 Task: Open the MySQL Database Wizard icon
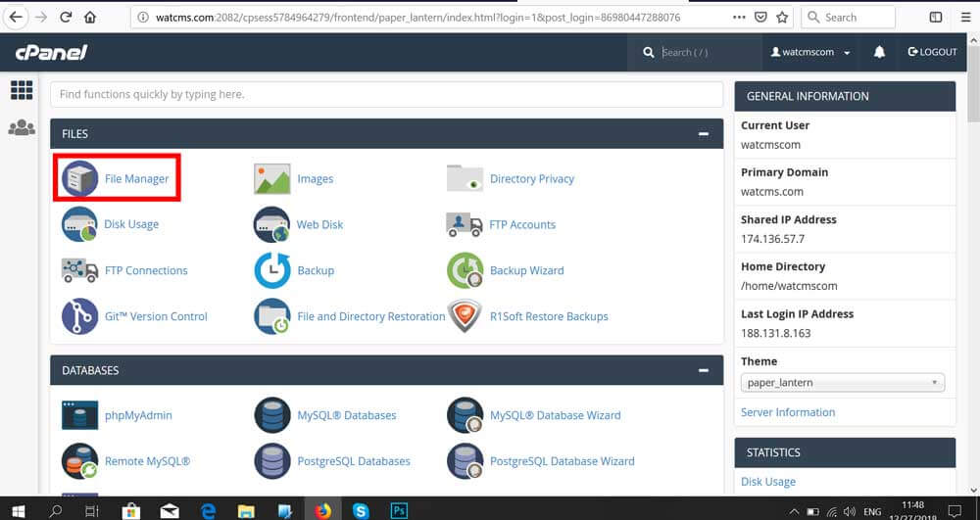coord(465,415)
